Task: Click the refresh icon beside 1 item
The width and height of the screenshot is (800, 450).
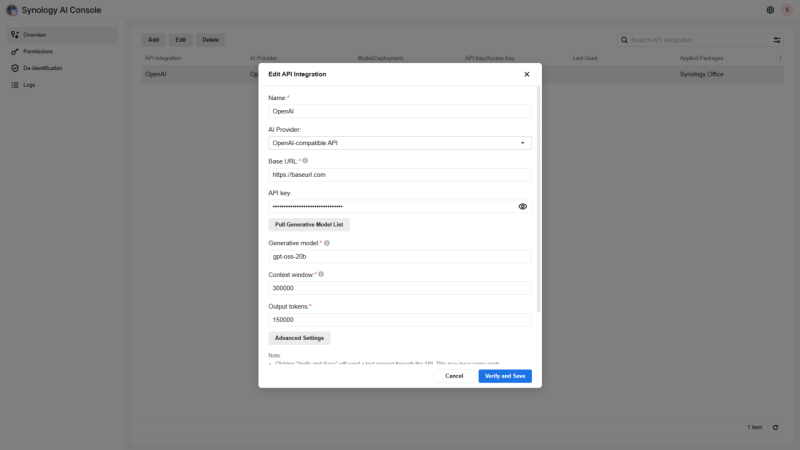Action: coord(775,428)
